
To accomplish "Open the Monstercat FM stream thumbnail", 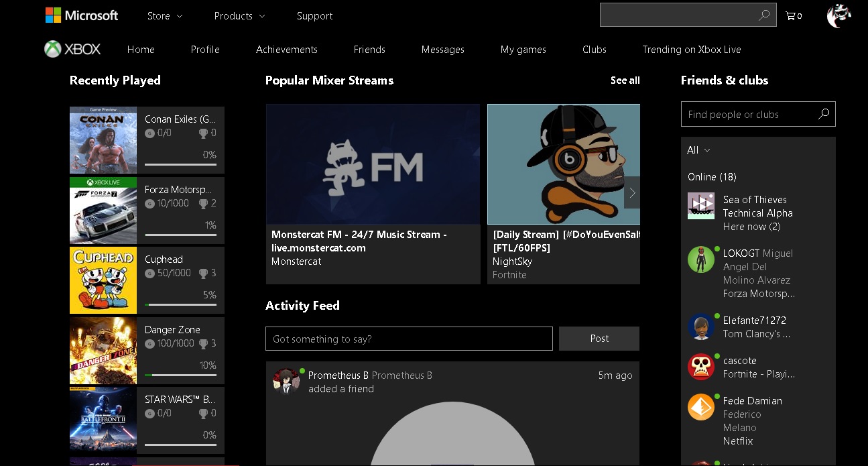I will click(x=373, y=164).
